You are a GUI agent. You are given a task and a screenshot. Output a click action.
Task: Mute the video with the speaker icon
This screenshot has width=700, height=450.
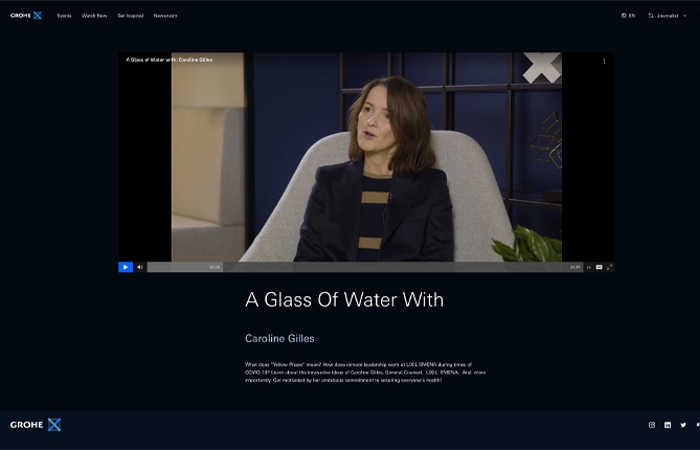(140, 267)
